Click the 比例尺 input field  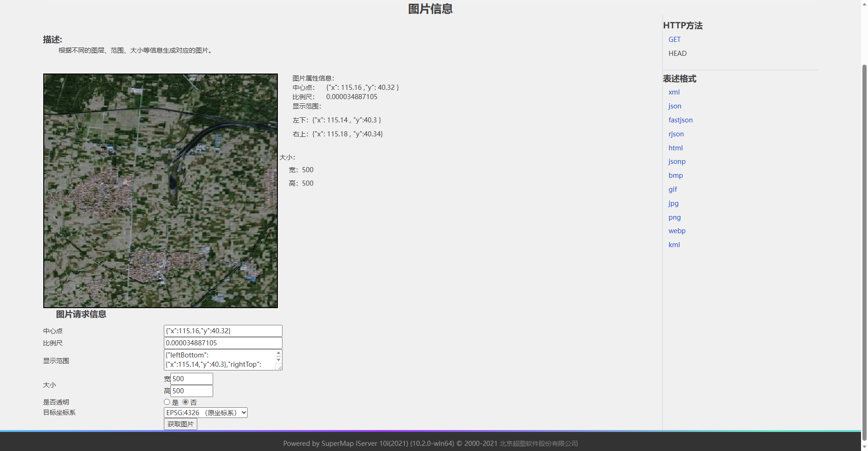tap(223, 343)
